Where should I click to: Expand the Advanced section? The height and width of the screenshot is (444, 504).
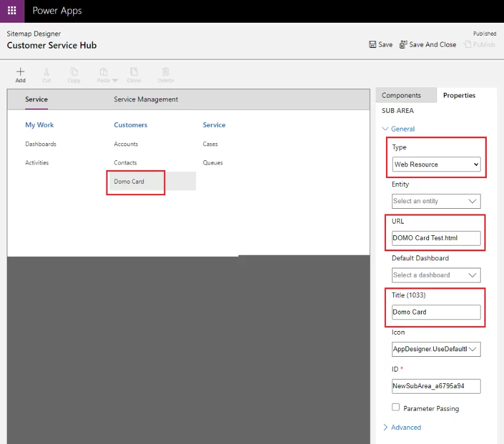click(x=403, y=427)
